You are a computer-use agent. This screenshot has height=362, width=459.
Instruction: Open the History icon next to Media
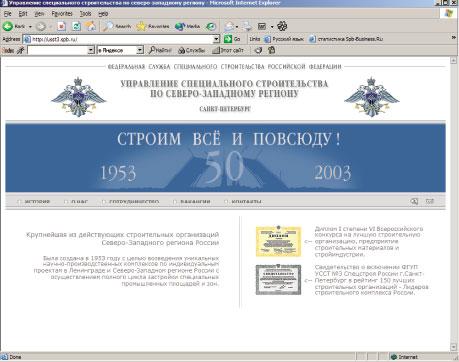tap(211, 26)
